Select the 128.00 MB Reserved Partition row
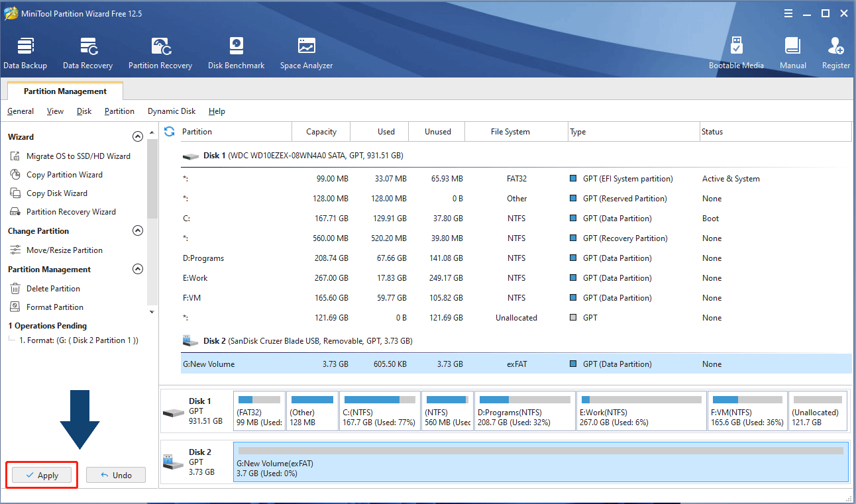The height and width of the screenshot is (504, 856). click(x=515, y=199)
